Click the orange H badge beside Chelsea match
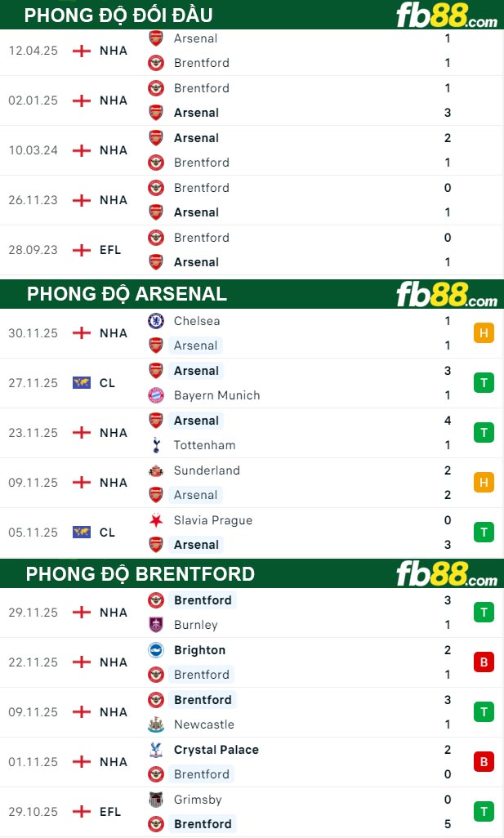 coord(484,333)
